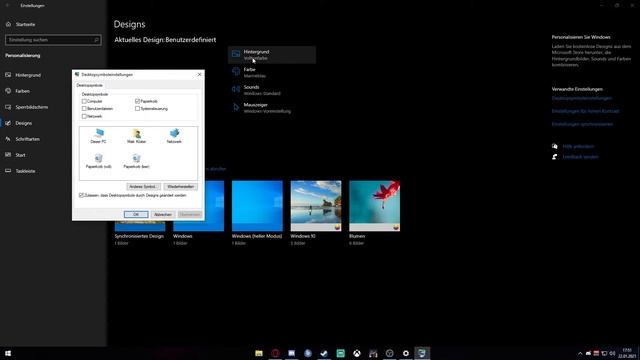Open Einstellungen synchronisieren link
The image size is (640, 360).
point(582,124)
